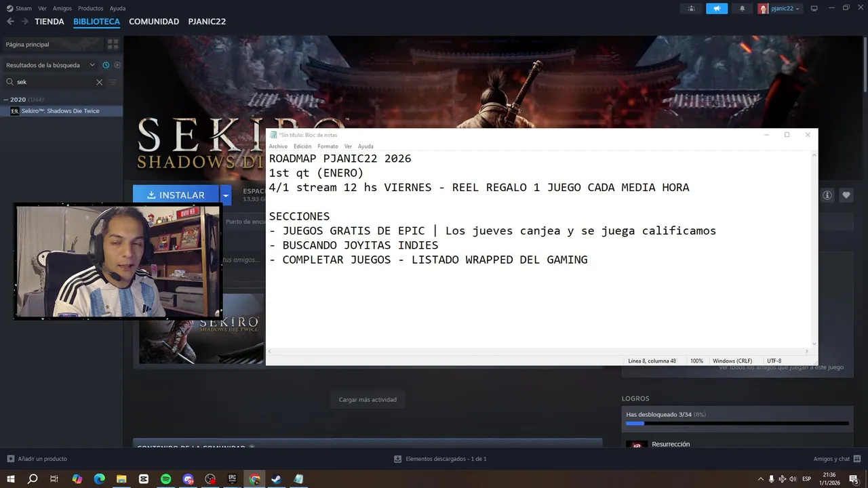868x488 pixels.
Task: Favorite Sekiro with the heart icon
Action: point(846,195)
